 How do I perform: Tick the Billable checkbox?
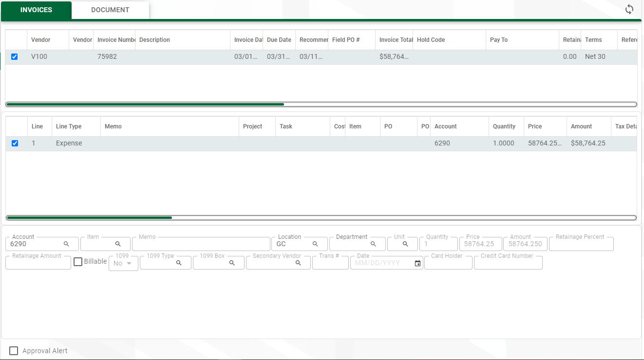point(78,262)
